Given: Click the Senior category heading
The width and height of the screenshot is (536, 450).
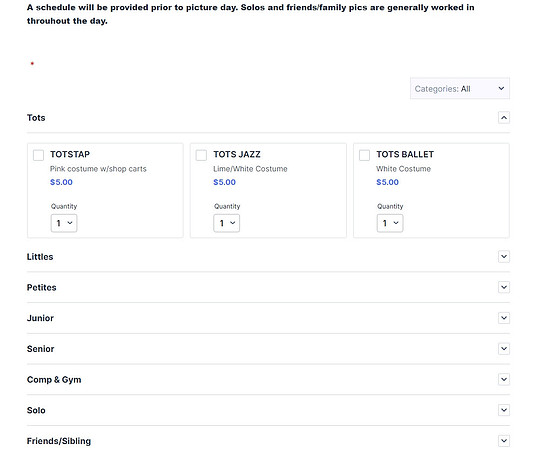Looking at the screenshot, I should pos(41,349).
